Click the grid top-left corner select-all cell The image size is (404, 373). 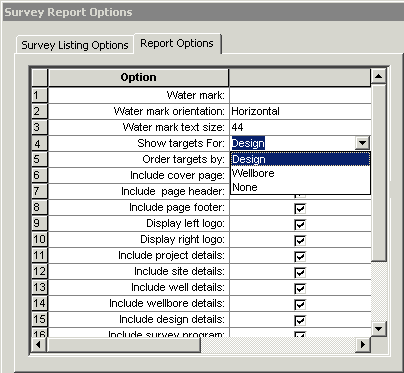[x=40, y=77]
